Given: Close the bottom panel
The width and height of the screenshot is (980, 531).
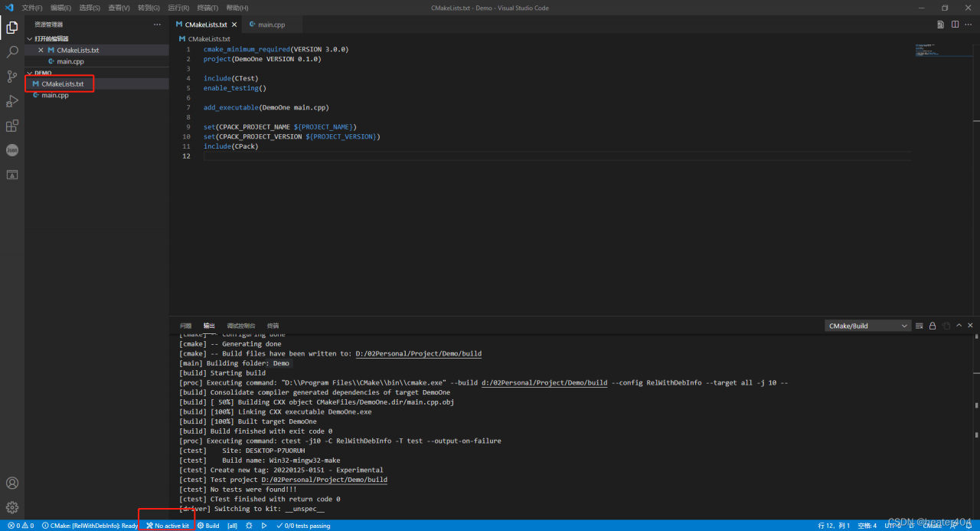Looking at the screenshot, I should point(972,326).
